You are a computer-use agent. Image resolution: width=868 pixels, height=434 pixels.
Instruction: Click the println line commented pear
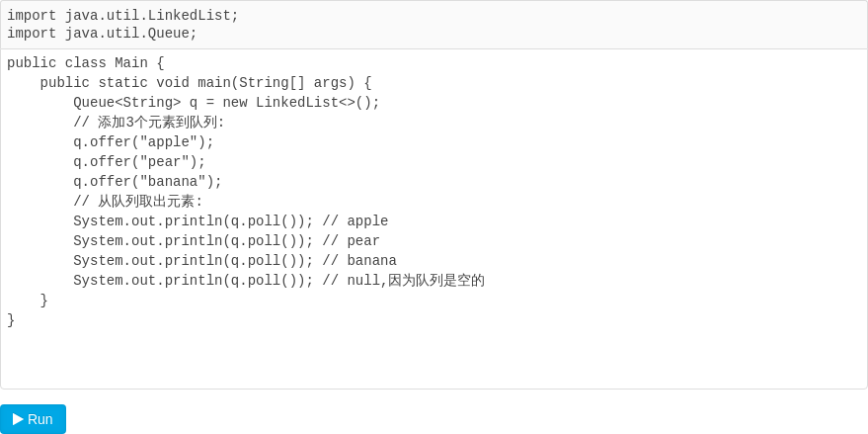pyautogui.click(x=226, y=241)
